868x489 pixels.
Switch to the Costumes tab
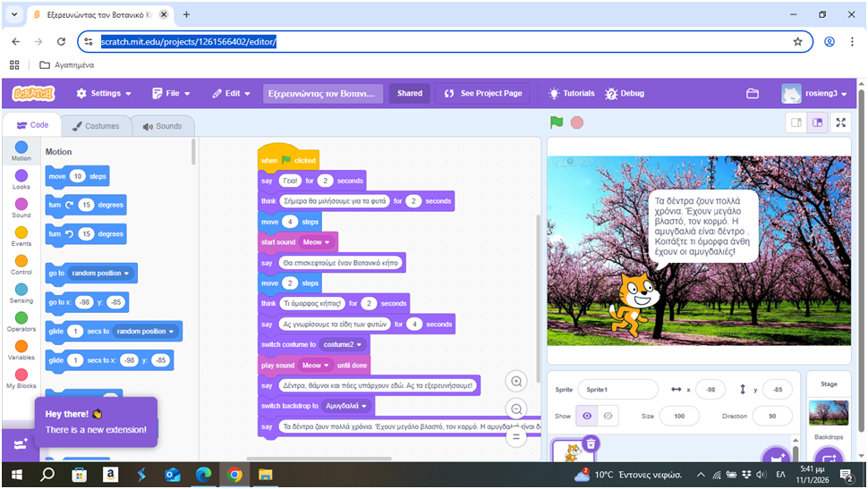[x=96, y=126]
